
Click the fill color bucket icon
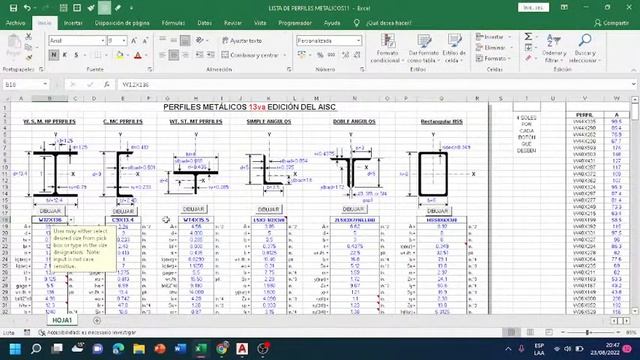tap(120, 55)
